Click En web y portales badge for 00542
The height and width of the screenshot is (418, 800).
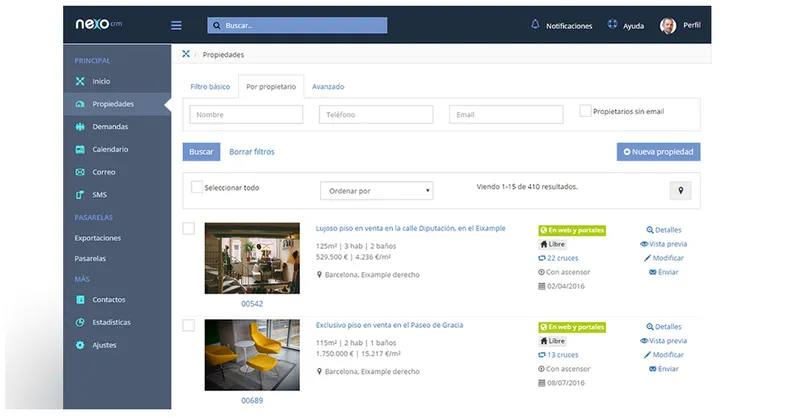tap(572, 230)
